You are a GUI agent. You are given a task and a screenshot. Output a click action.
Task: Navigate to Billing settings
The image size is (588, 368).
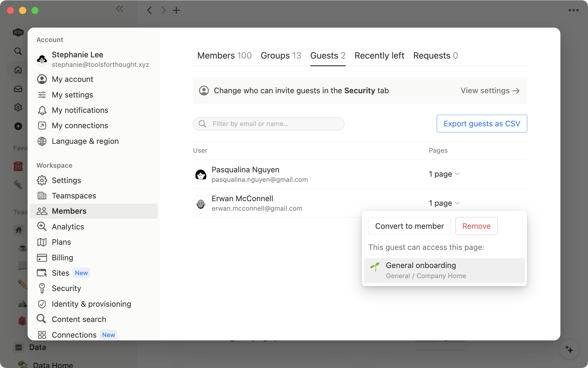(x=62, y=257)
